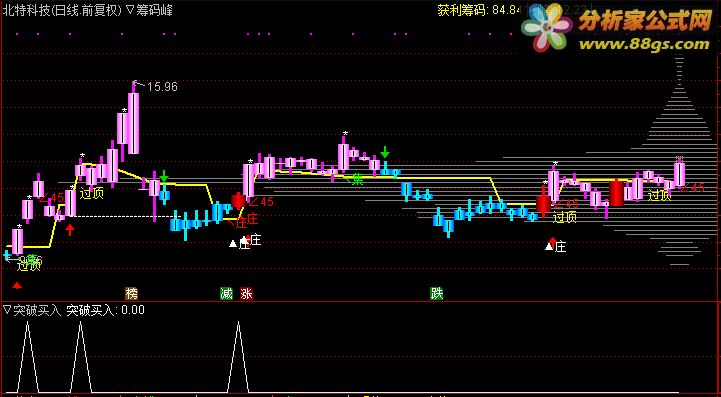Image resolution: width=721 pixels, height=397 pixels.
Task: Click the green sell arrow above the 集 label
Action: click(385, 152)
